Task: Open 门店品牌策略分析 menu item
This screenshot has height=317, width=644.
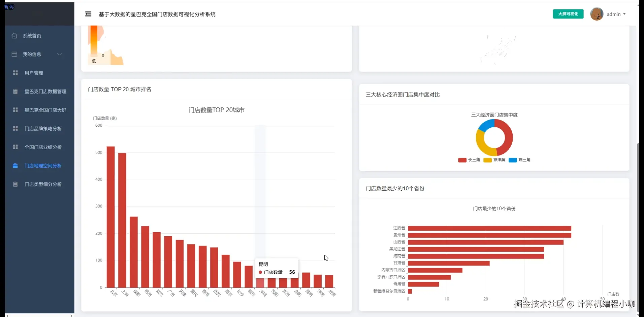Action: [40, 128]
